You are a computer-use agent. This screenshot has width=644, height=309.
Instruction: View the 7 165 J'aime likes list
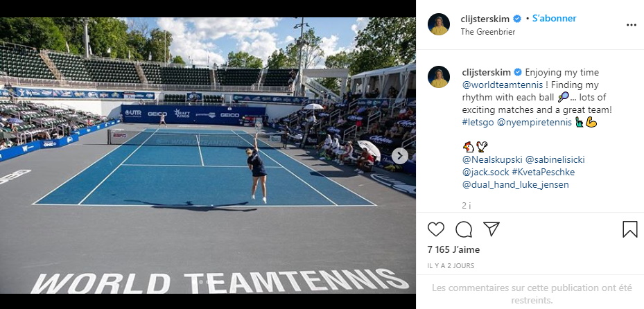pyautogui.click(x=453, y=249)
